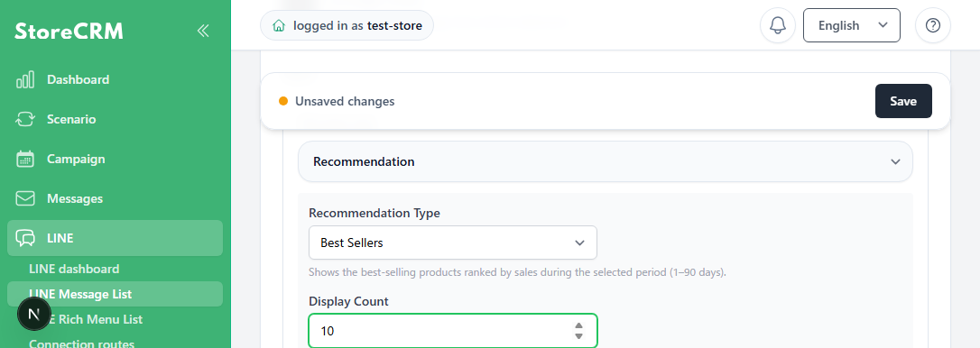Screen dimensions: 980x348
Task: Click the Unsaved changes status text
Action: click(x=345, y=101)
